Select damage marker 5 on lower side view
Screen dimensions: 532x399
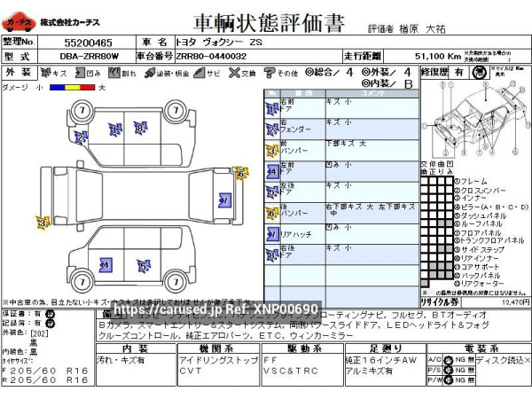tap(144, 264)
